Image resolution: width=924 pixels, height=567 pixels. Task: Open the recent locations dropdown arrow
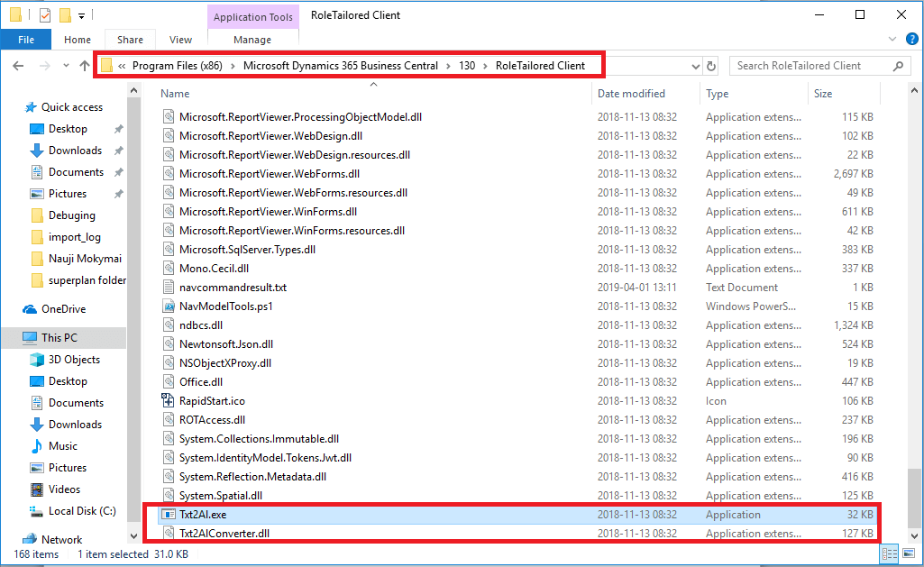point(66,66)
